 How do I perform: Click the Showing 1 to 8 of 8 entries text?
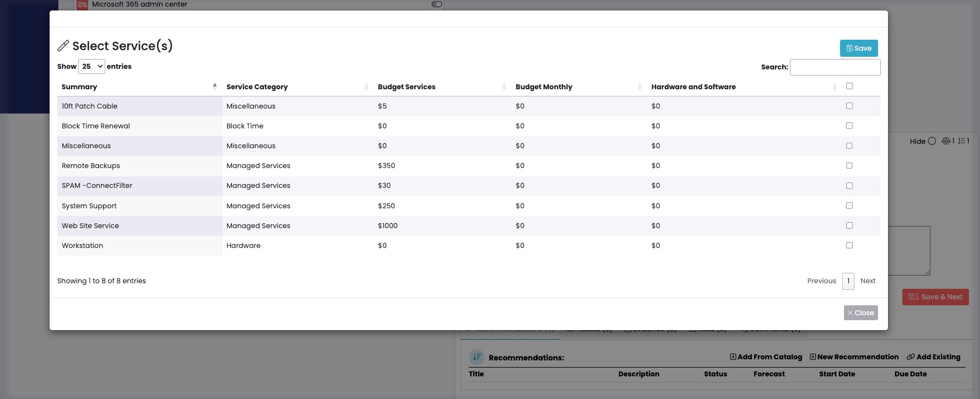point(101,281)
